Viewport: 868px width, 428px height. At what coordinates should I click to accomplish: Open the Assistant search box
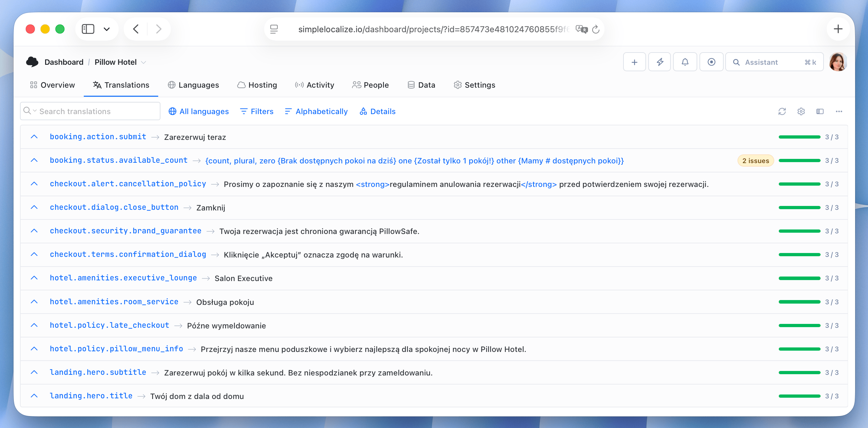pos(774,62)
